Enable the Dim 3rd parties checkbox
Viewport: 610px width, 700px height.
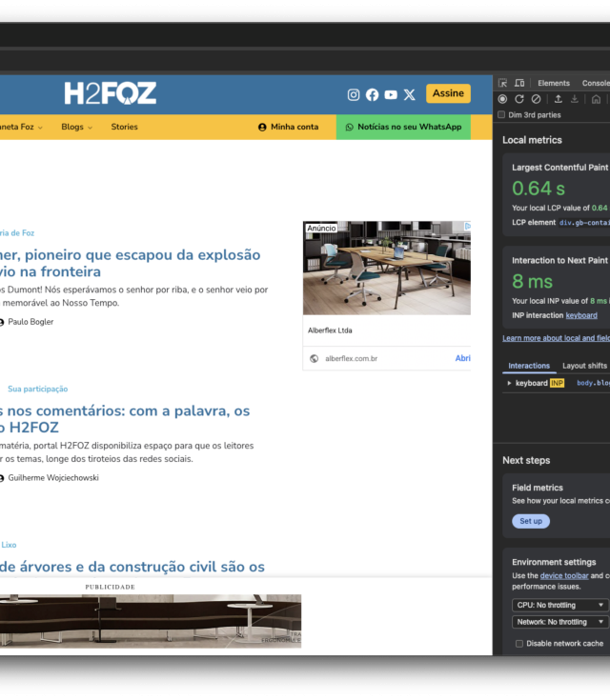click(502, 115)
